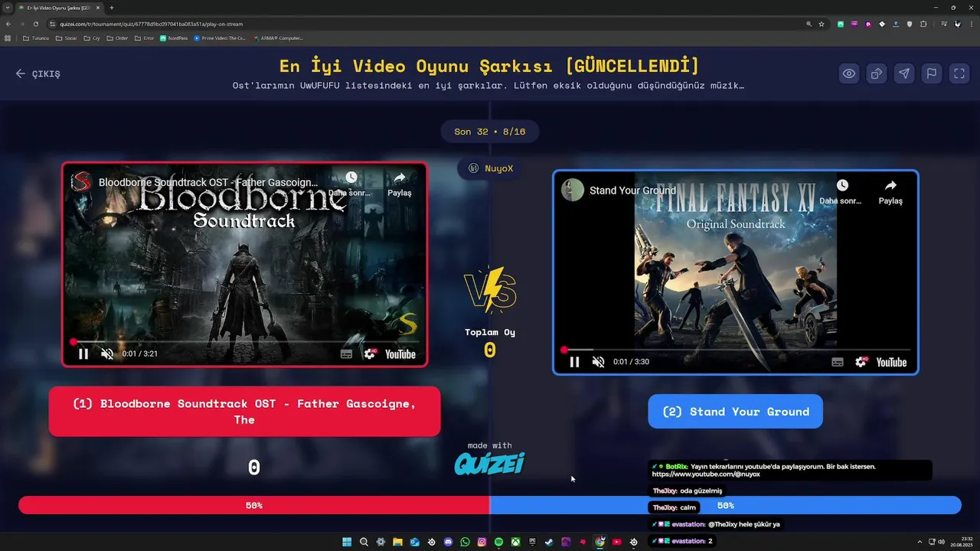Click the Bloodborne video channel avatar
Image resolution: width=980 pixels, height=551 pixels.
click(x=81, y=182)
